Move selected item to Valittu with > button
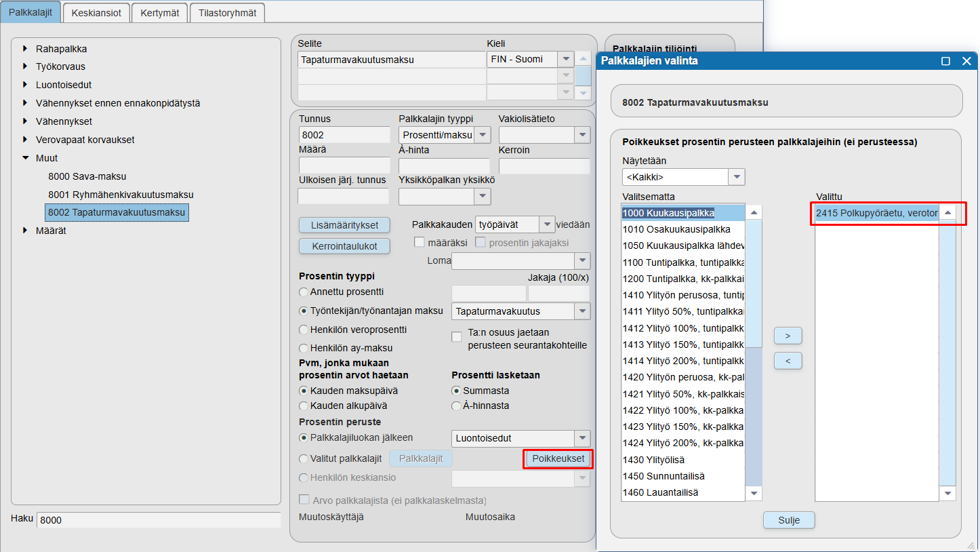 tap(788, 335)
